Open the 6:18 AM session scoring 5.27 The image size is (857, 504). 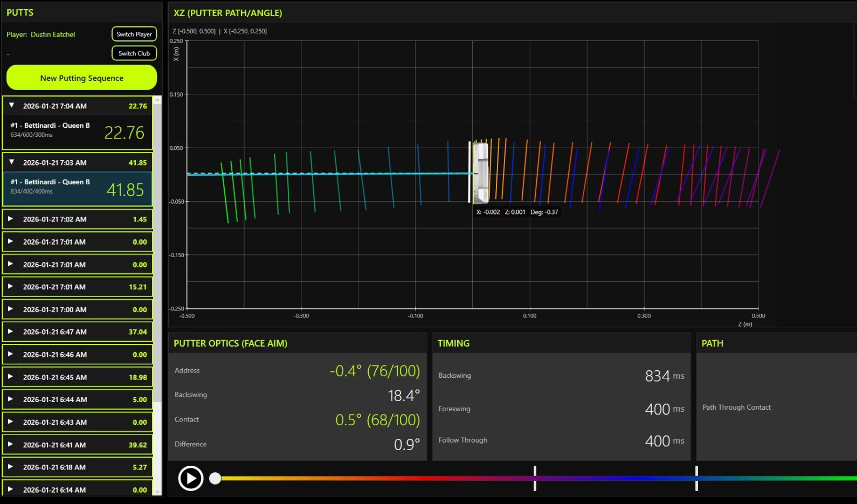click(x=10, y=467)
